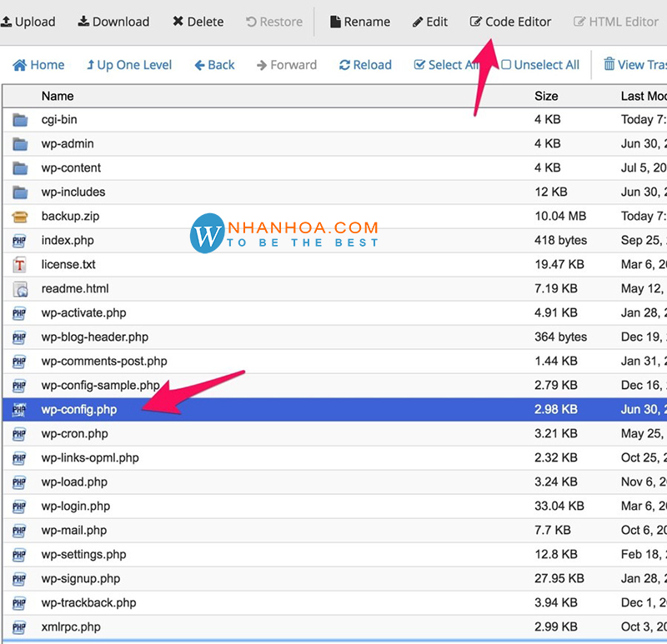Select the wp-settings.php file icon

coord(19,555)
